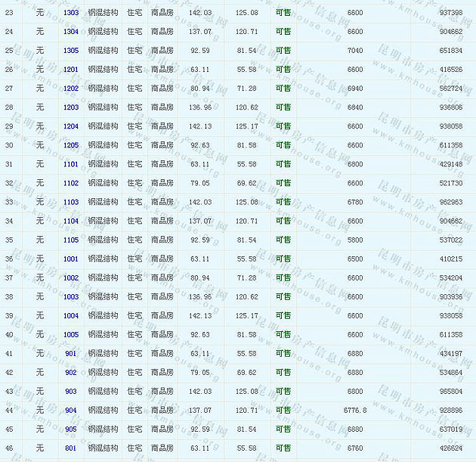This screenshot has height=462, width=476.
Task: Open room 1303 link
Action: [71, 13]
